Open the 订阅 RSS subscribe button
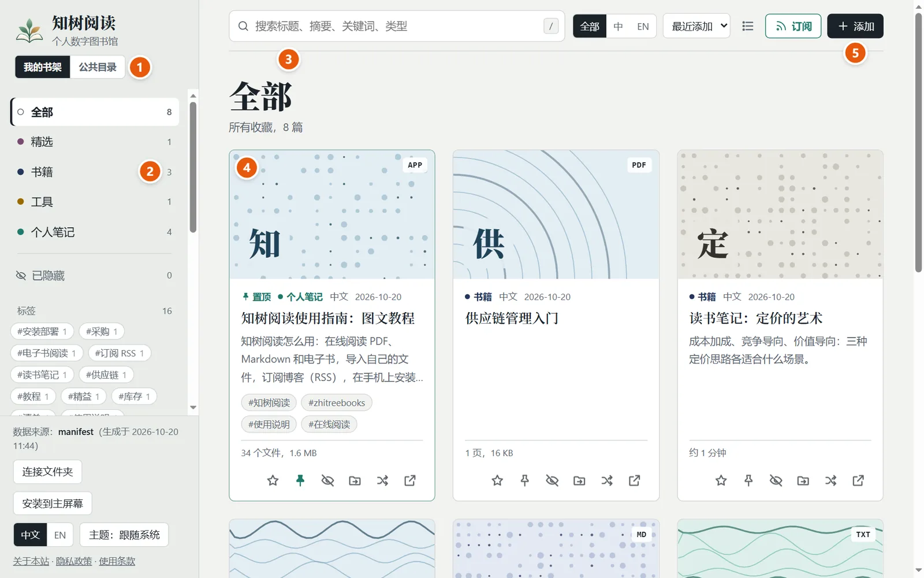Screen dimensions: 924x578 (x=793, y=26)
